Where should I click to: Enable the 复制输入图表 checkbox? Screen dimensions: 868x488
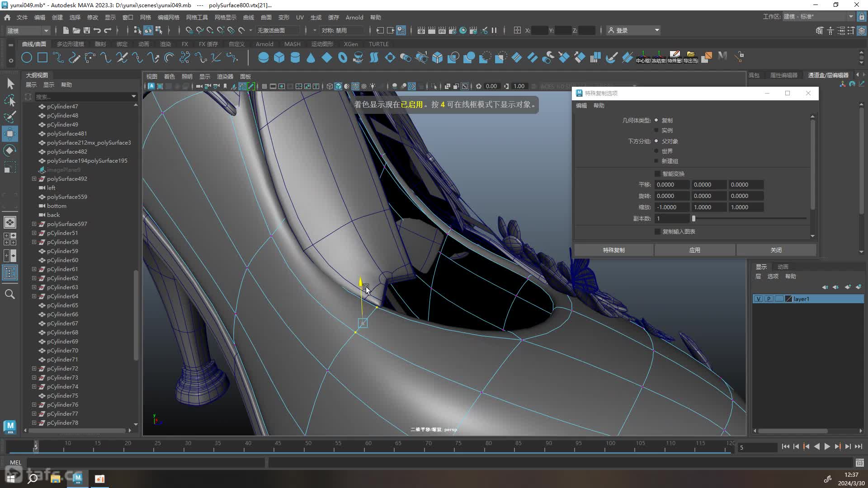coord(657,231)
